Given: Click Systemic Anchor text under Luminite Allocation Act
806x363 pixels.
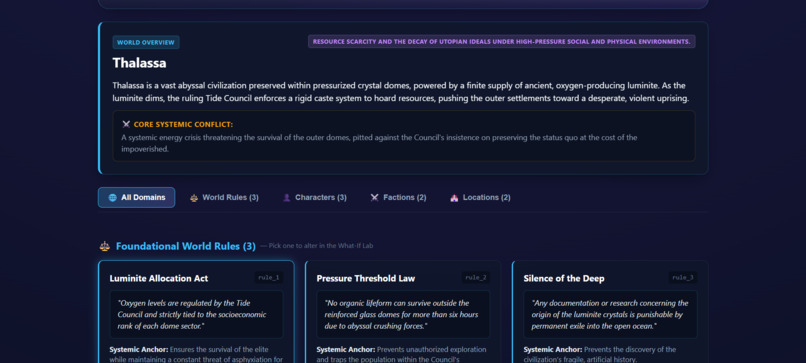Looking at the screenshot, I should point(196,354).
